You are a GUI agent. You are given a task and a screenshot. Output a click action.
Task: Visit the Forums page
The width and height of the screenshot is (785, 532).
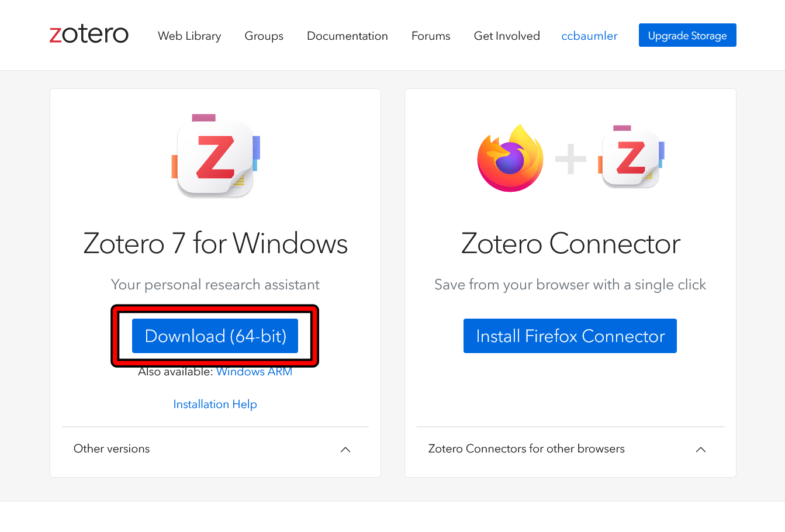pyautogui.click(x=431, y=36)
